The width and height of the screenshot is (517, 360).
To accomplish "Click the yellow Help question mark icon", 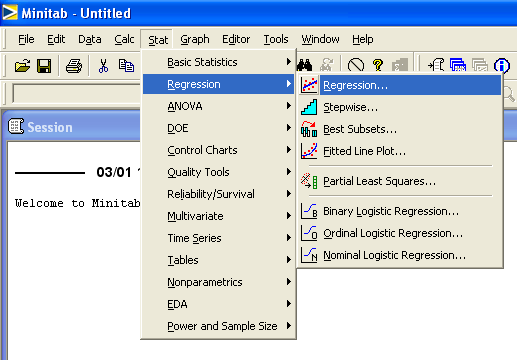I will [378, 65].
